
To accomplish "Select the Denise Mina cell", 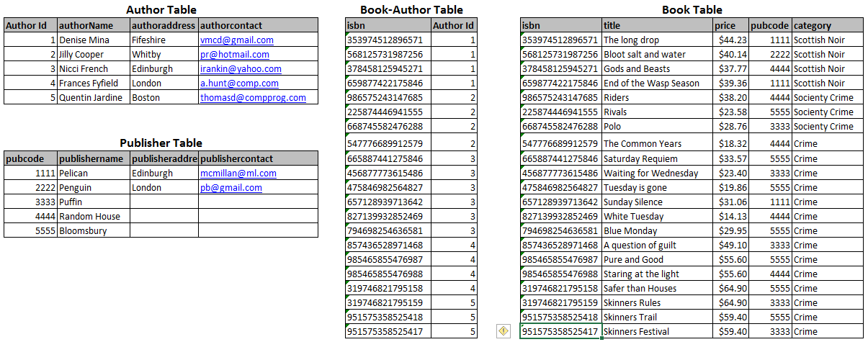I will [93, 40].
